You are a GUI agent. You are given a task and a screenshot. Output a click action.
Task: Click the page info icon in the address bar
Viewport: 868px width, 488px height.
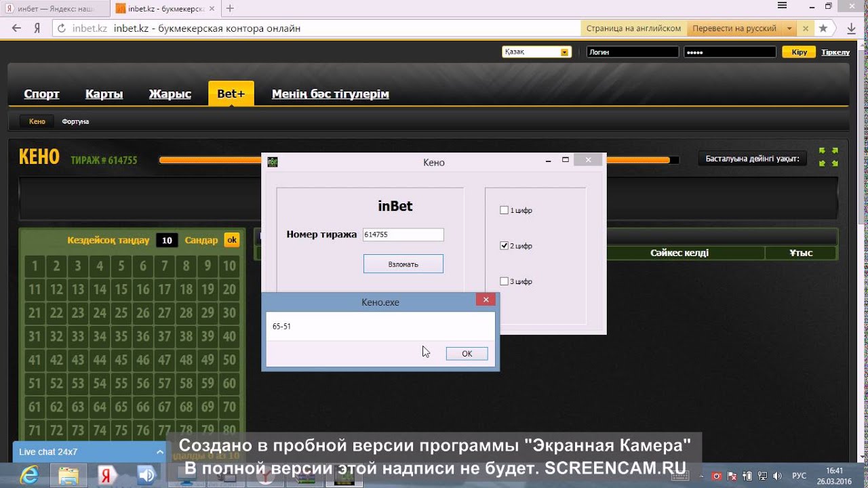pos(61,28)
